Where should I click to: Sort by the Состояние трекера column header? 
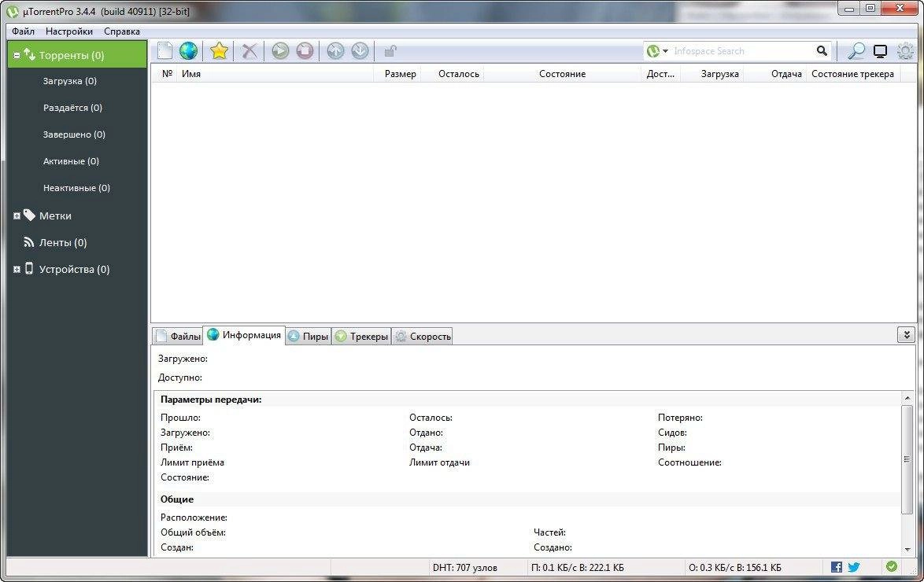click(x=852, y=74)
